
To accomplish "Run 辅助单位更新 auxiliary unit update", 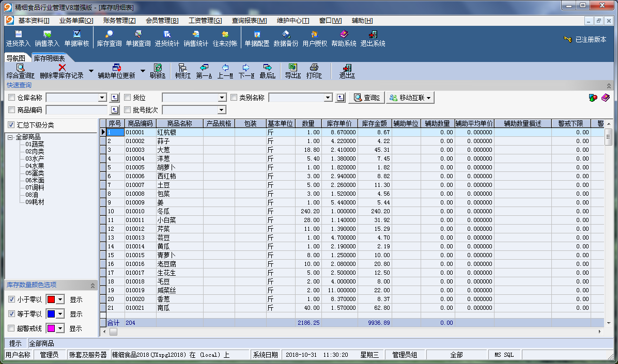I will click(116, 71).
